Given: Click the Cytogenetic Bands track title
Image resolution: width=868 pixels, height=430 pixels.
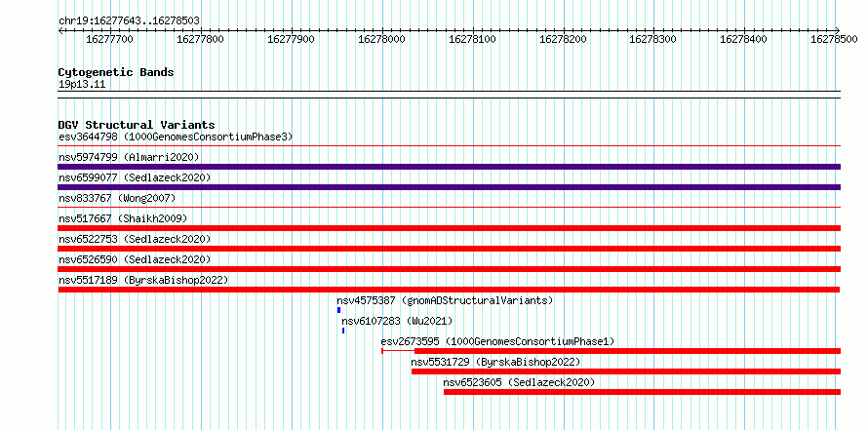Looking at the screenshot, I should click(116, 72).
